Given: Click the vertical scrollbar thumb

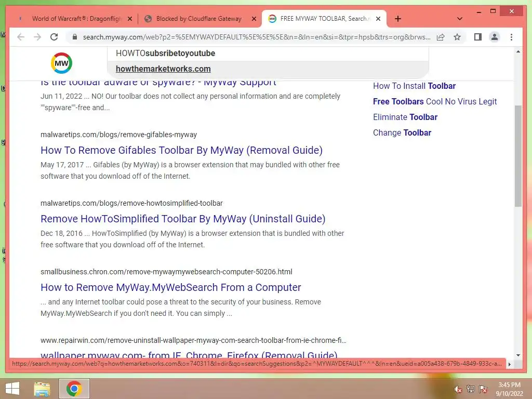Looking at the screenshot, I should click(518, 156).
